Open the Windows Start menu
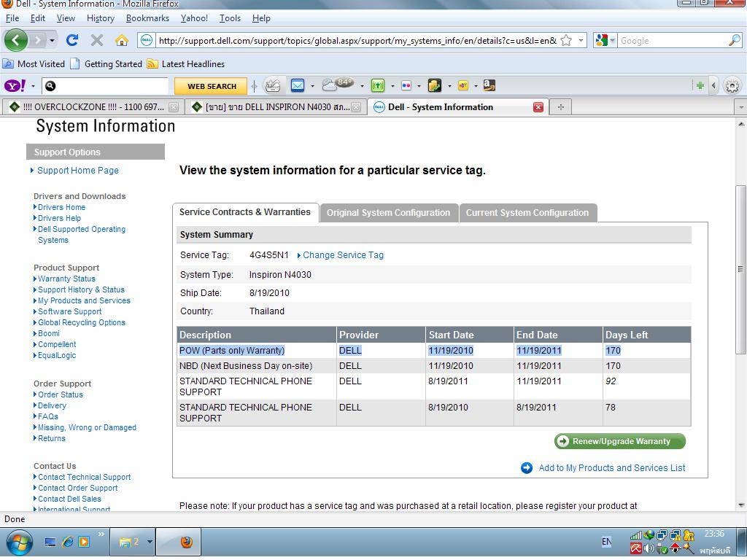 [x=19, y=542]
